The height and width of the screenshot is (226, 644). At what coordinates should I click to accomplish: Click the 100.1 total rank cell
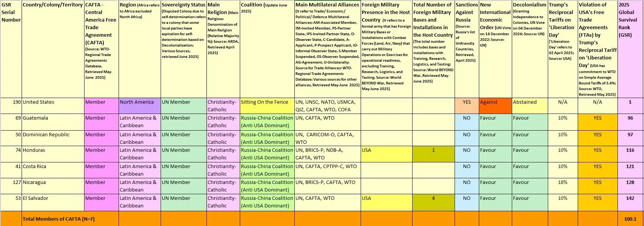pyautogui.click(x=630, y=219)
